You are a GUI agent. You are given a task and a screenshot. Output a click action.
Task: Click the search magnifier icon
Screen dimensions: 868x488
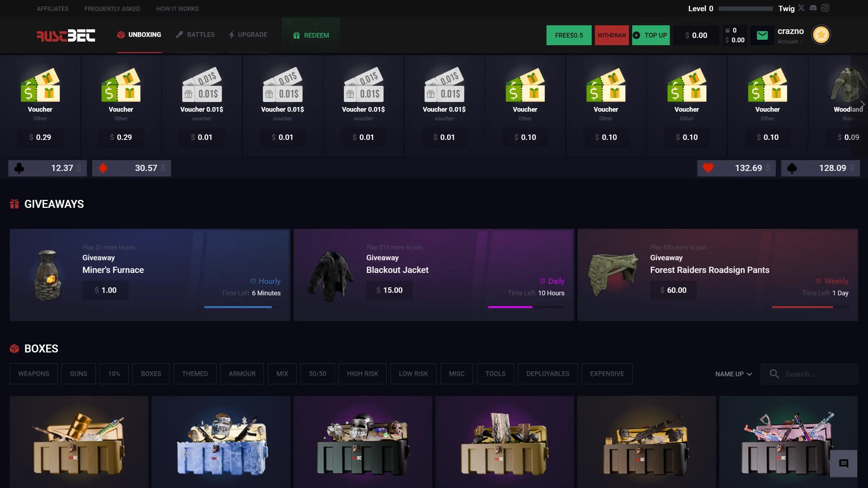[774, 374]
